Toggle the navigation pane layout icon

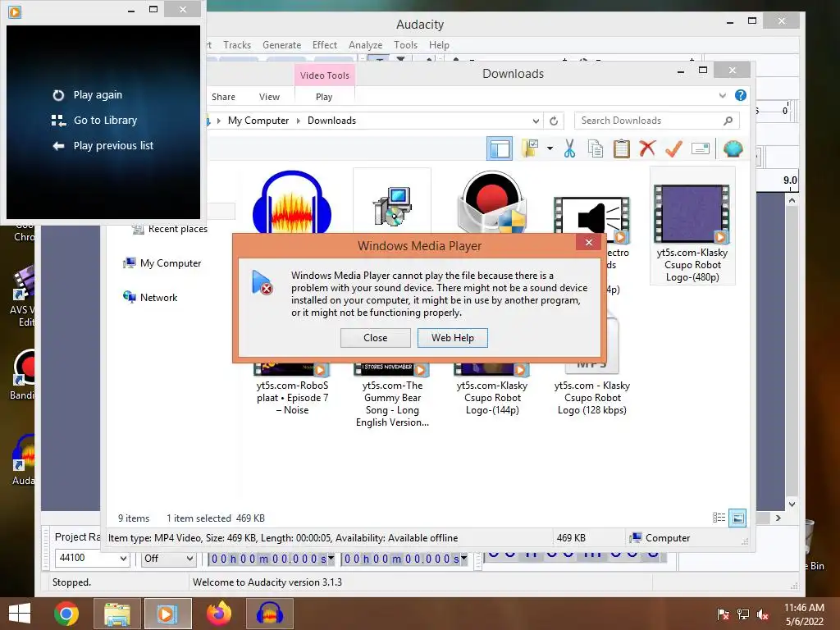tap(500, 148)
